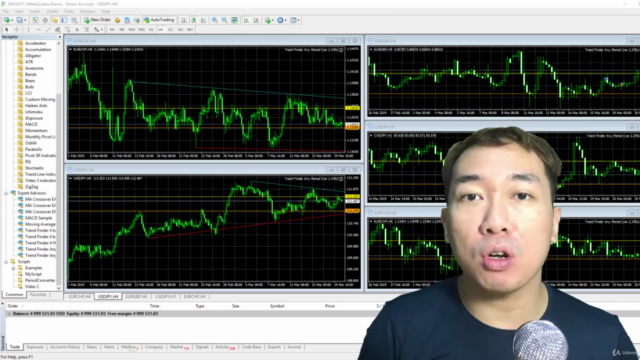Select the text label A tool
The image size is (640, 360).
tap(77, 29)
